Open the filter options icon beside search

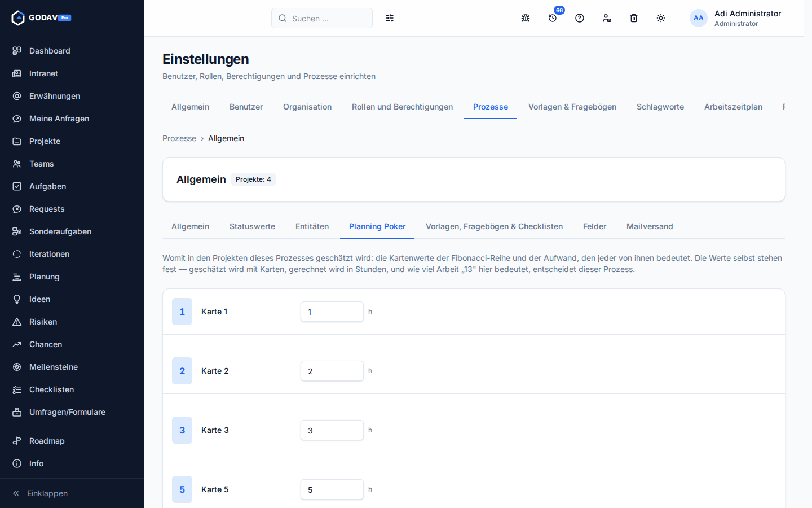coord(390,18)
